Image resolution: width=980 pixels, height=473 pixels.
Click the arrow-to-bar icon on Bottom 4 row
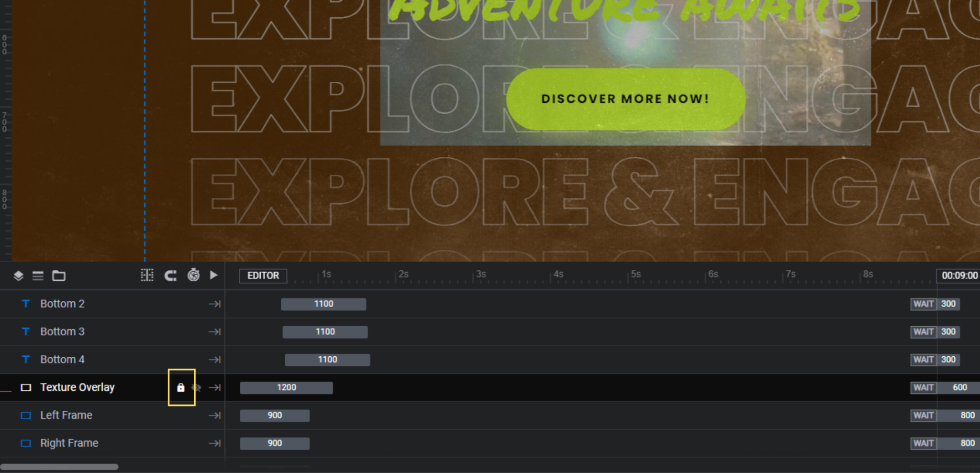point(215,359)
